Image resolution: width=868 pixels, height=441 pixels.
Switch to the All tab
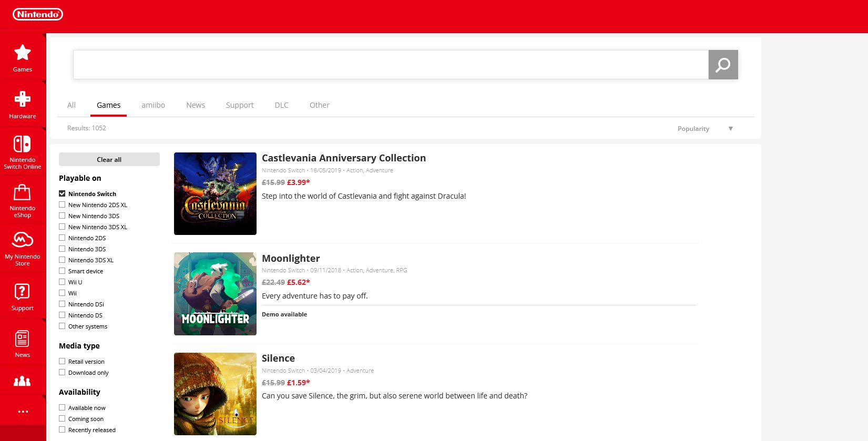72,105
